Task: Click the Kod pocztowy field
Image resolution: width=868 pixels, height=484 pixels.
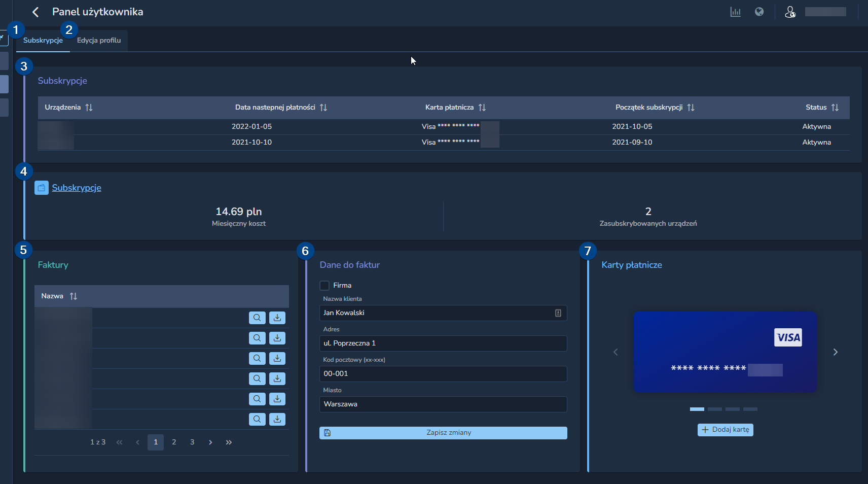Action: point(443,374)
